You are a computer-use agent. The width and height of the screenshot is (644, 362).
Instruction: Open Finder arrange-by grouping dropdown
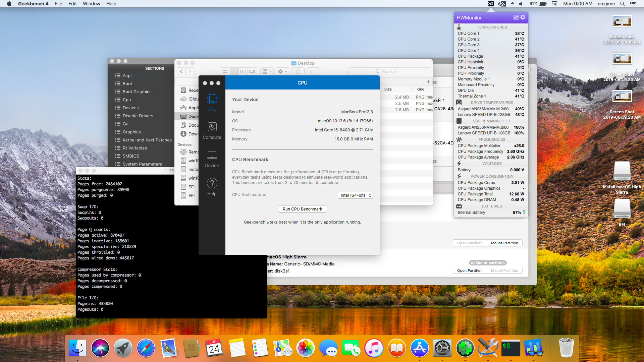[x=267, y=71]
